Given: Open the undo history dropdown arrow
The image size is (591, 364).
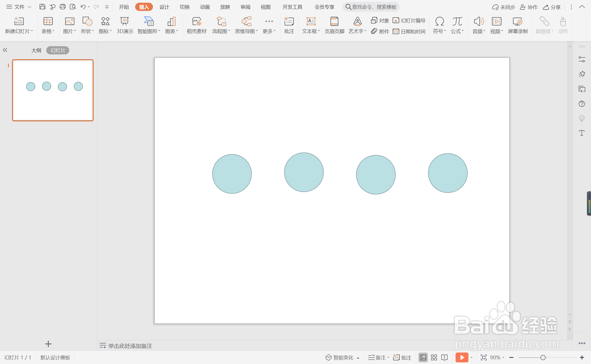Looking at the screenshot, I should [x=89, y=7].
